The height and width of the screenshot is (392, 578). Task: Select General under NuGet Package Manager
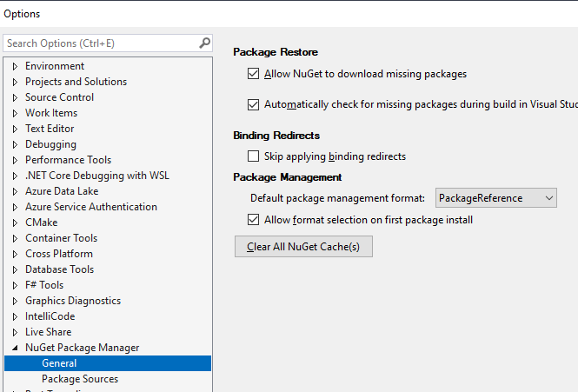coord(108,363)
